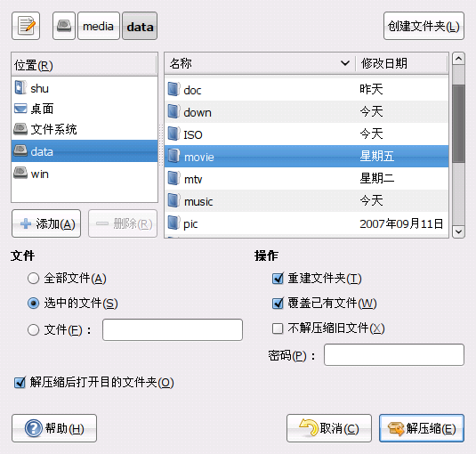This screenshot has width=476, height=454.
Task: Open the doc folder
Action: click(x=306, y=90)
